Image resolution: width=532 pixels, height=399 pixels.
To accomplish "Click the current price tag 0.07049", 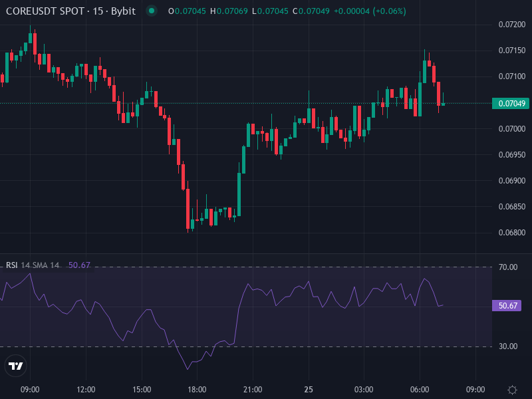I will tap(509, 103).
